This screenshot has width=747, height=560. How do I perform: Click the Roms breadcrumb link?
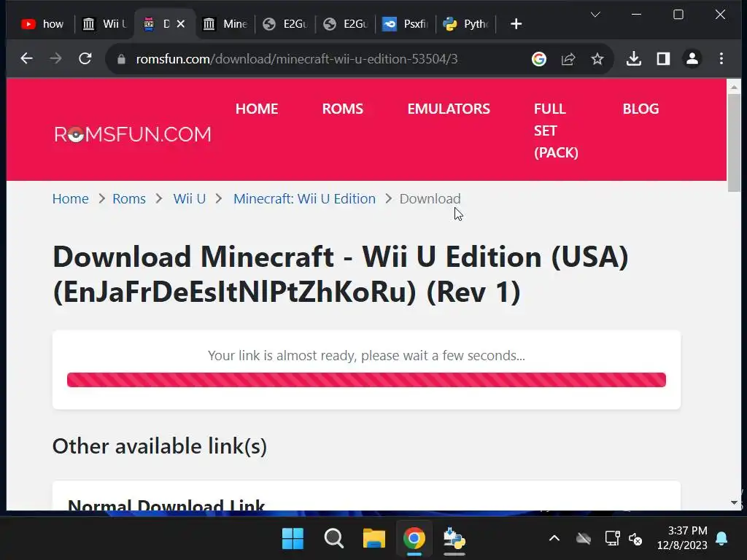129,198
